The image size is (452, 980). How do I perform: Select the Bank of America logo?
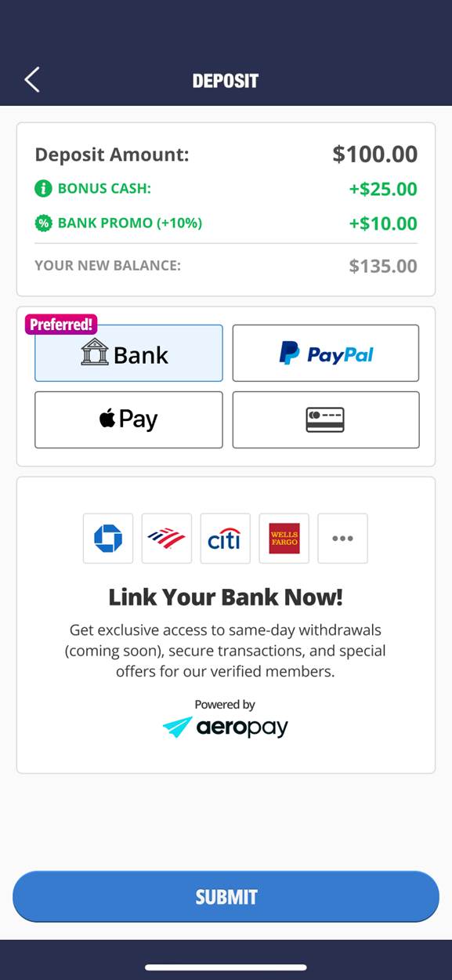167,539
